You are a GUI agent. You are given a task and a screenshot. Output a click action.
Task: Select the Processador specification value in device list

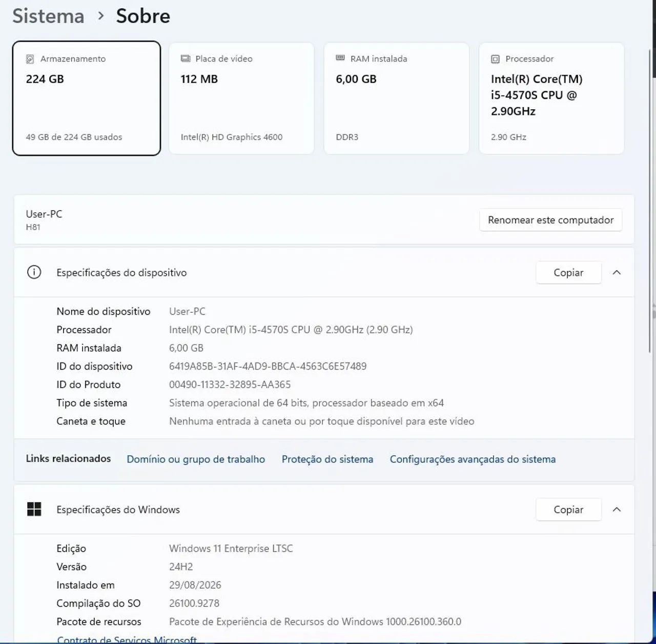pyautogui.click(x=291, y=330)
